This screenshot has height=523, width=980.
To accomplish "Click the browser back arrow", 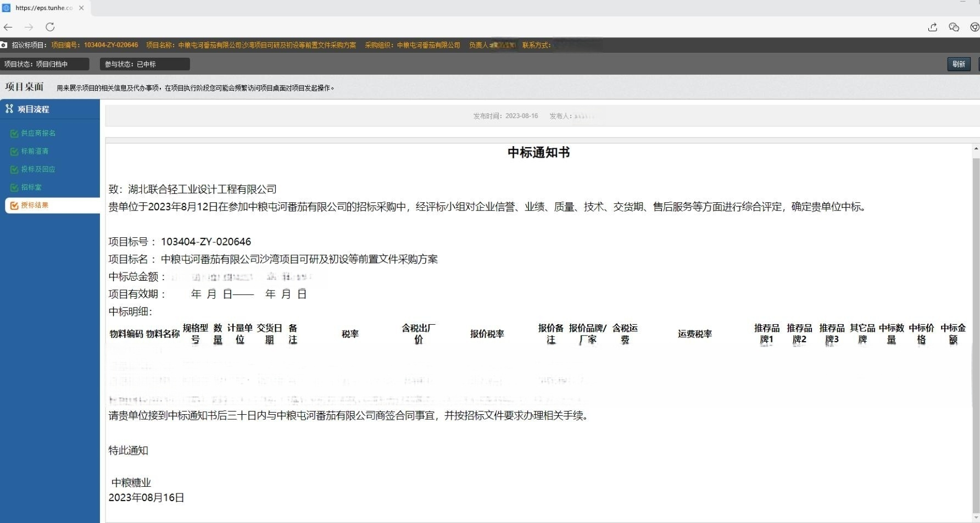I will click(x=8, y=27).
